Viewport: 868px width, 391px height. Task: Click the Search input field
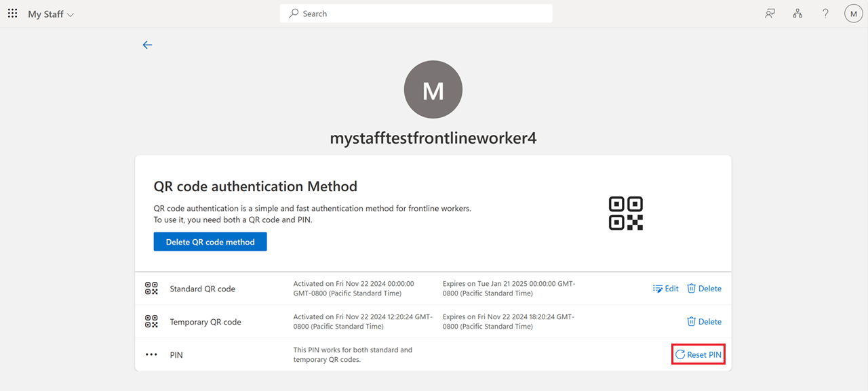click(x=416, y=13)
